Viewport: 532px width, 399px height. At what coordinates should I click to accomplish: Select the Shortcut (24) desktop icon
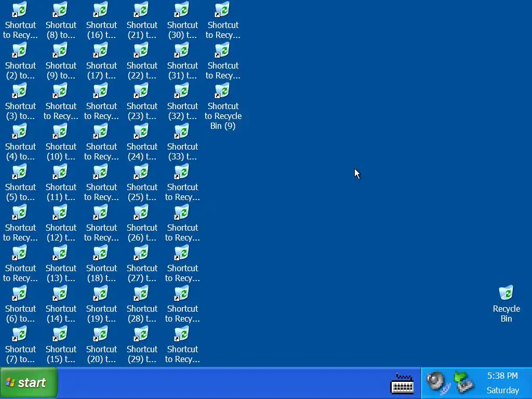(142, 142)
